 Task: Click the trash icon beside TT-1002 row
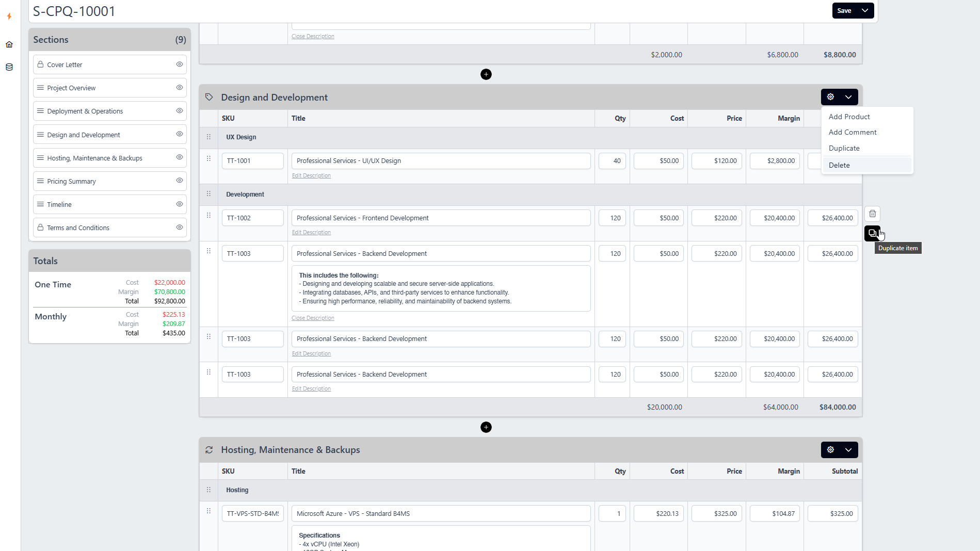[x=872, y=214]
